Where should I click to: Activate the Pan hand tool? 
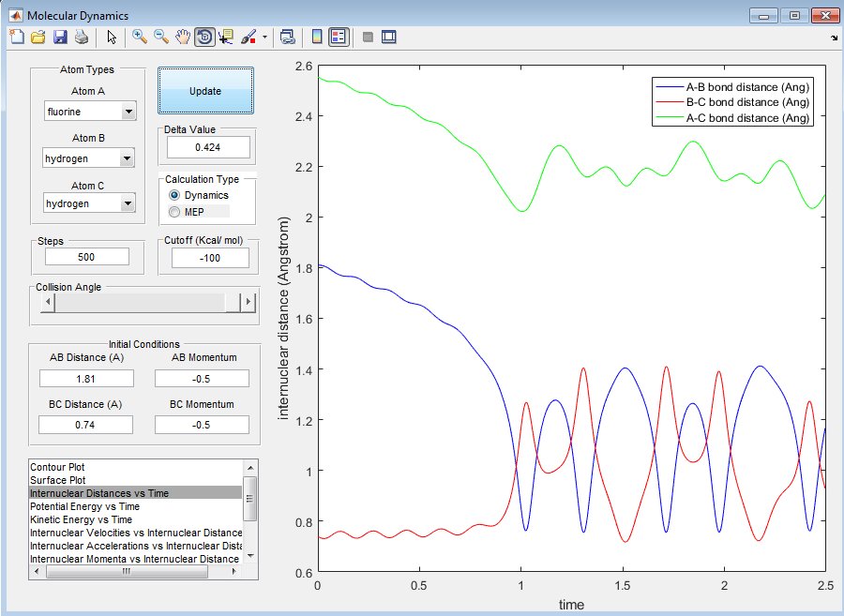pyautogui.click(x=183, y=37)
